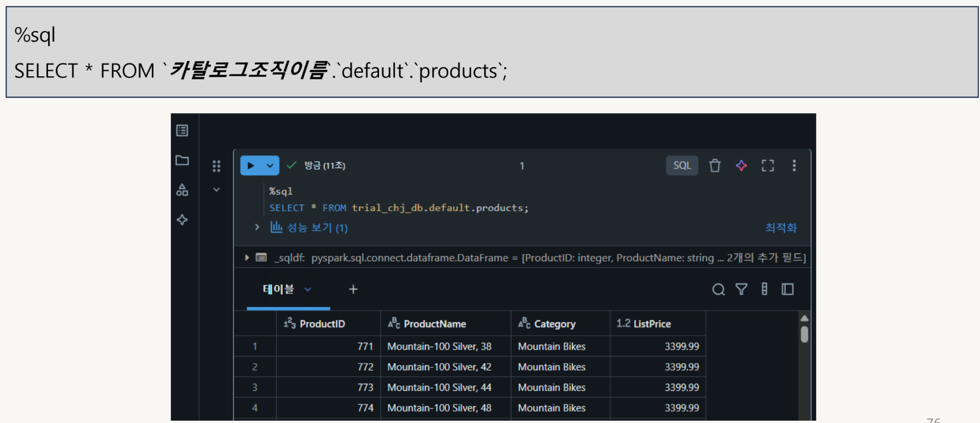980x423 pixels.
Task: Collapse the cell using the left chevron
Action: [217, 189]
